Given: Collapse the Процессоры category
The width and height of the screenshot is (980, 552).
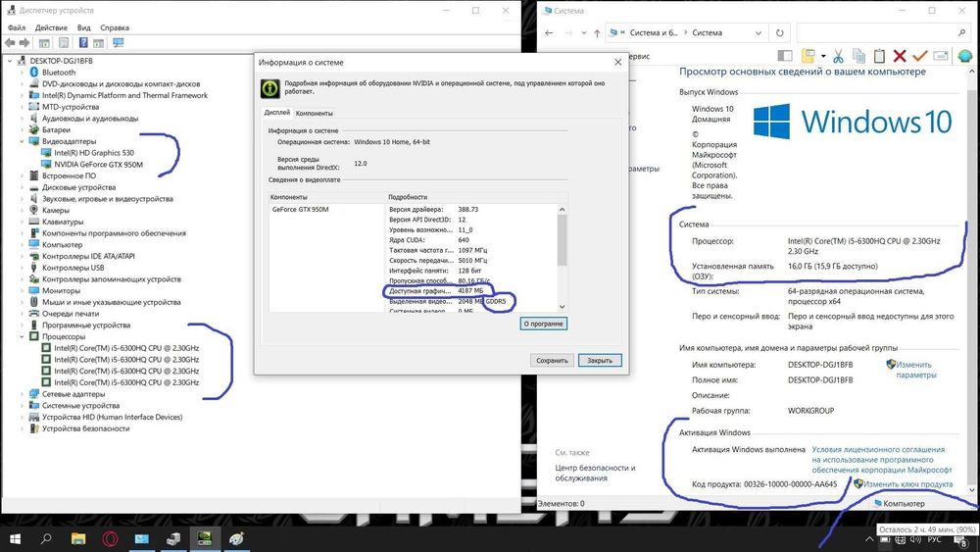Looking at the screenshot, I should point(22,337).
